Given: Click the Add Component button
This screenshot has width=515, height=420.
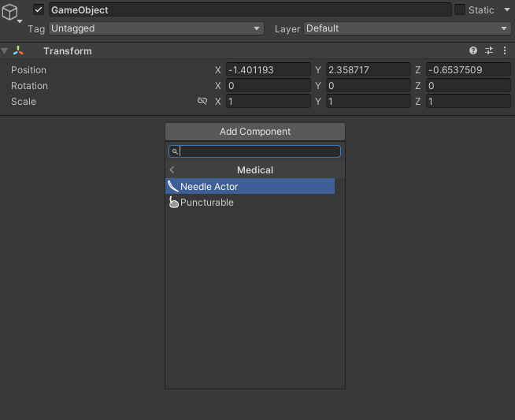Looking at the screenshot, I should click(255, 132).
